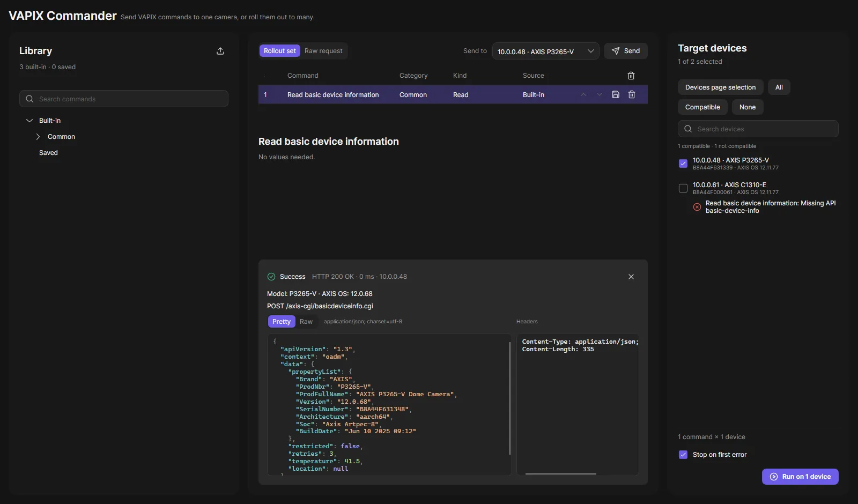The width and height of the screenshot is (858, 504).
Task: Move command row up with chevron
Action: pyautogui.click(x=583, y=94)
